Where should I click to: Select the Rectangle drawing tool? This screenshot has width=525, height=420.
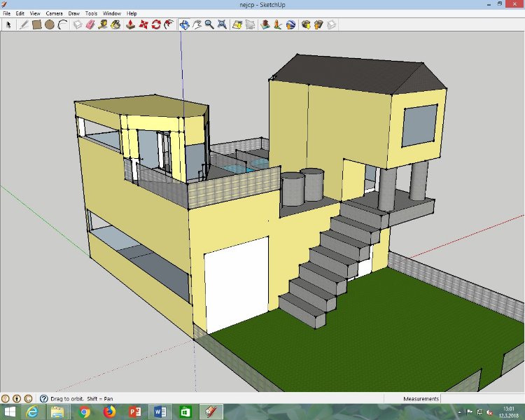(x=37, y=24)
